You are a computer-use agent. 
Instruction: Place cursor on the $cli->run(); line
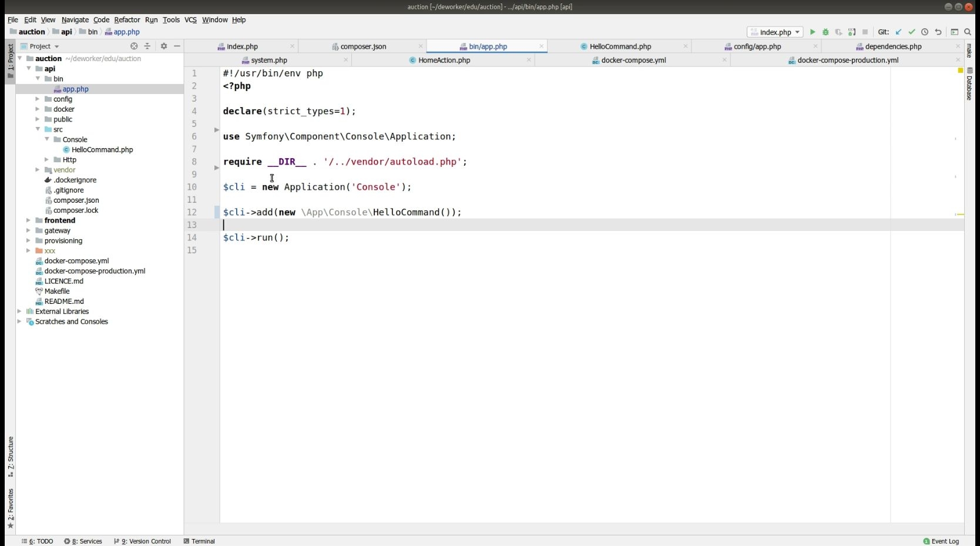pyautogui.click(x=256, y=237)
